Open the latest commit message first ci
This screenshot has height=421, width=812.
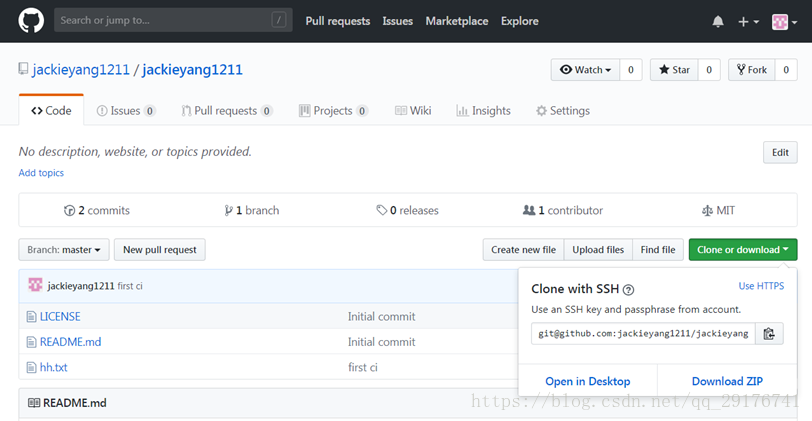[x=130, y=286]
